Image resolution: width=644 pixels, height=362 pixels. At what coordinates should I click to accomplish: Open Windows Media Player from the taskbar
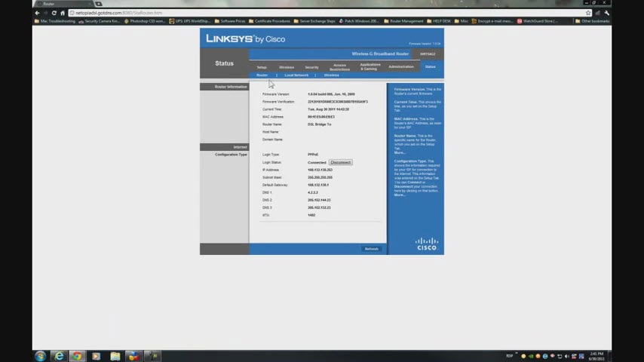point(96,356)
